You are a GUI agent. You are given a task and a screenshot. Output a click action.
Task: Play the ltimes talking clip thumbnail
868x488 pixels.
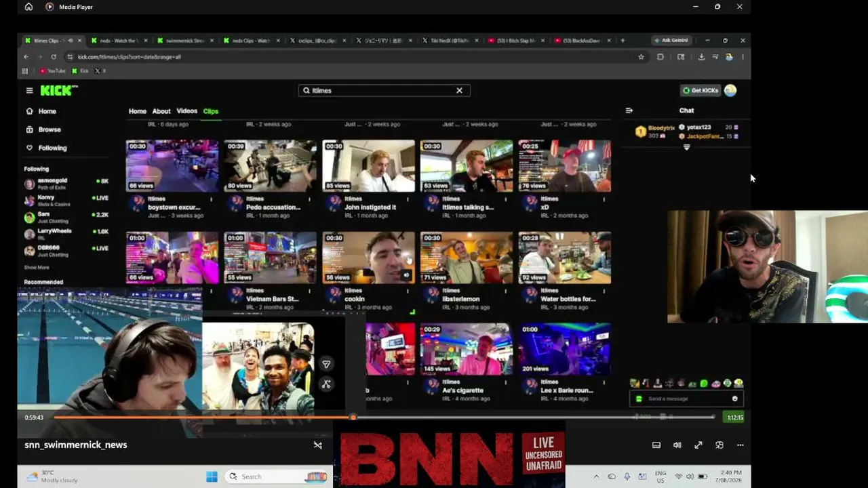click(467, 166)
